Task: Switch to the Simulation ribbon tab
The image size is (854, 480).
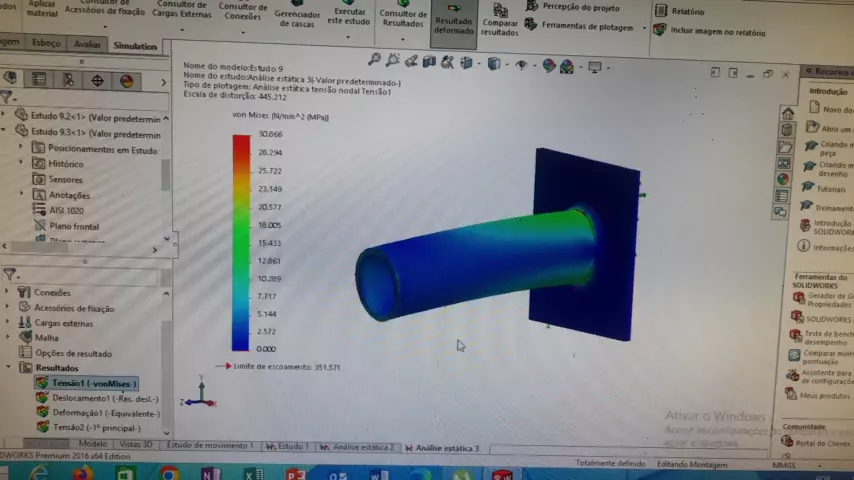Action: (134, 46)
